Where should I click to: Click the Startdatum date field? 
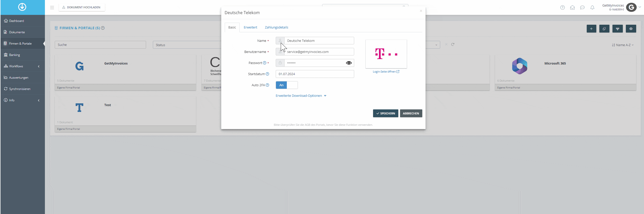coord(315,74)
